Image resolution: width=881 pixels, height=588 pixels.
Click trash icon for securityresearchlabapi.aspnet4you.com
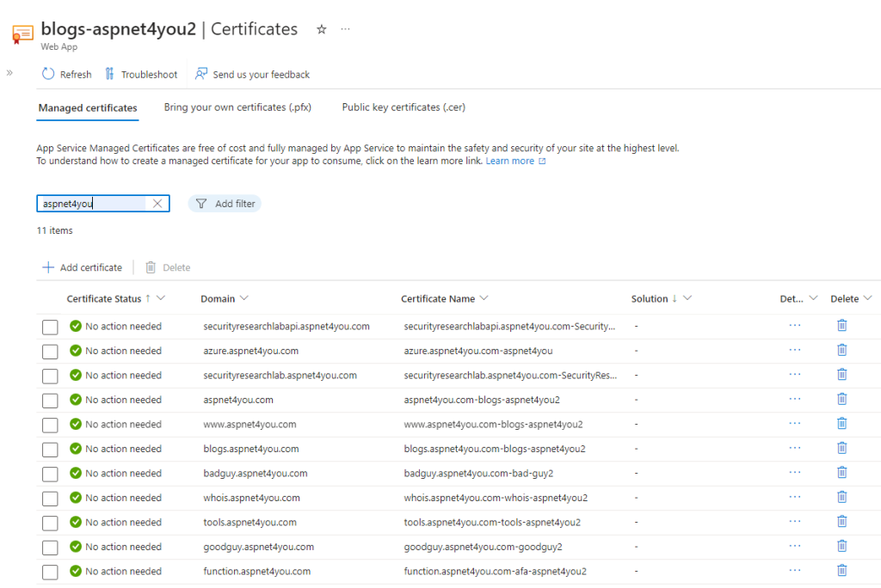[x=841, y=325]
